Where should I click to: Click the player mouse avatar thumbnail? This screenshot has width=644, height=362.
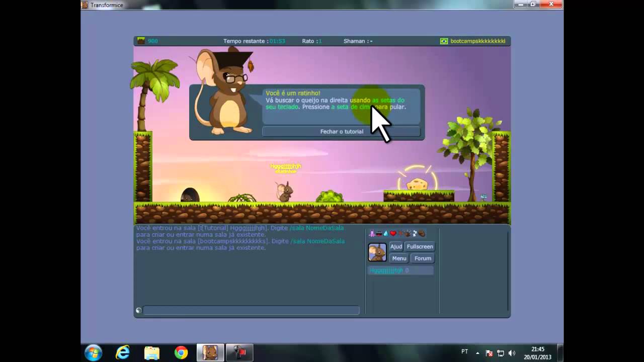(377, 252)
